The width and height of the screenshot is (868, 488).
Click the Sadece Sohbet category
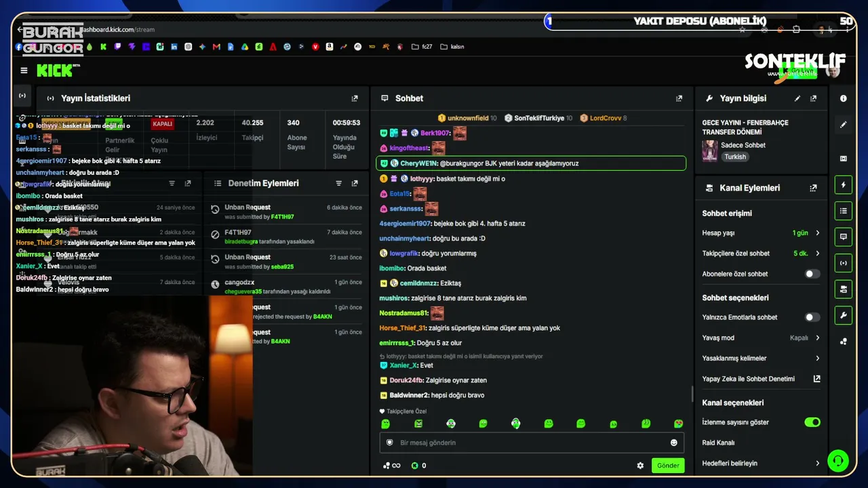(x=744, y=145)
